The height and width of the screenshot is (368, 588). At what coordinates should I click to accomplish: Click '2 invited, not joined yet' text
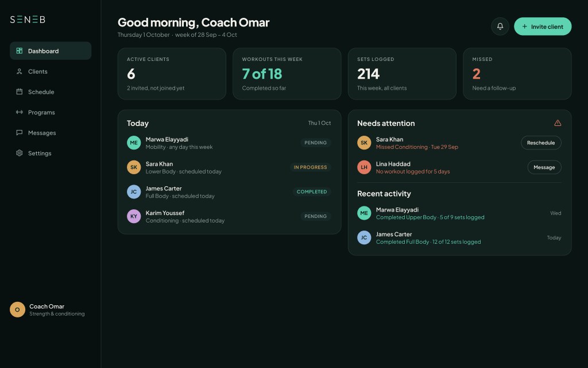click(x=156, y=88)
